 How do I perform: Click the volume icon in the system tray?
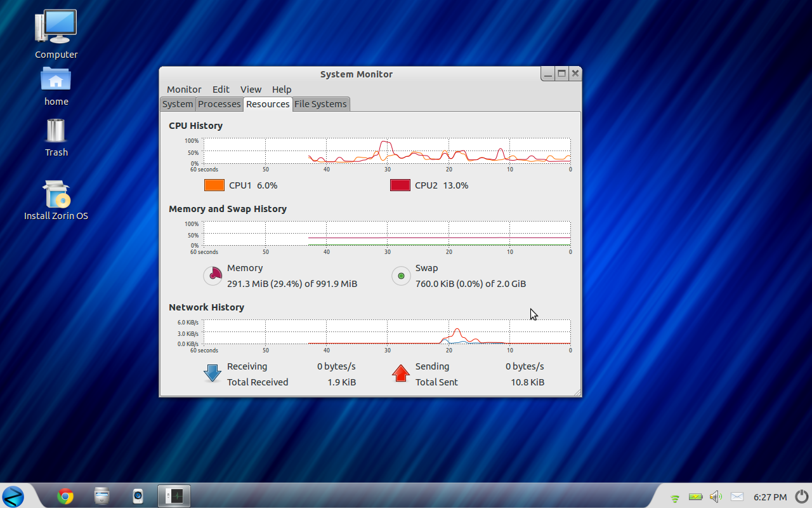[x=716, y=496]
